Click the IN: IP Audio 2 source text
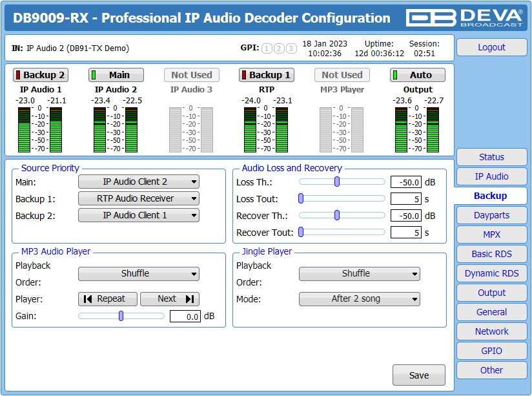The height and width of the screenshot is (396, 532). click(70, 48)
